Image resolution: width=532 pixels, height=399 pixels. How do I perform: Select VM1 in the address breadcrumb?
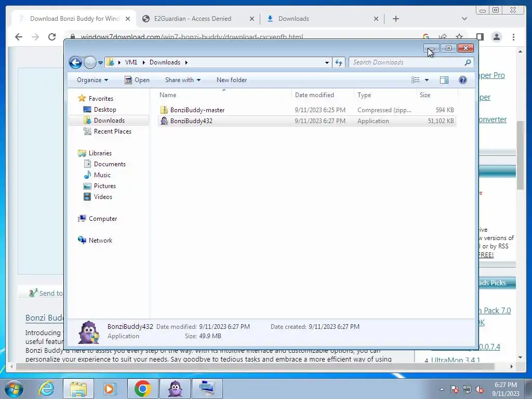coord(131,62)
